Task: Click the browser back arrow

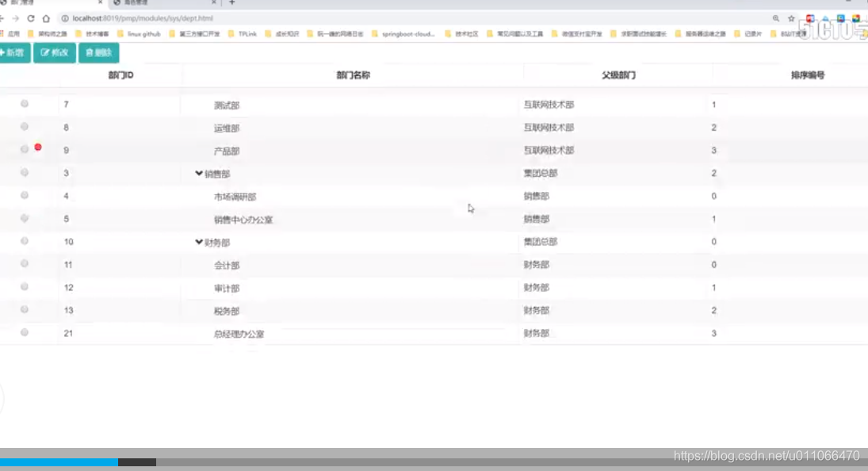Action: pos(2,18)
